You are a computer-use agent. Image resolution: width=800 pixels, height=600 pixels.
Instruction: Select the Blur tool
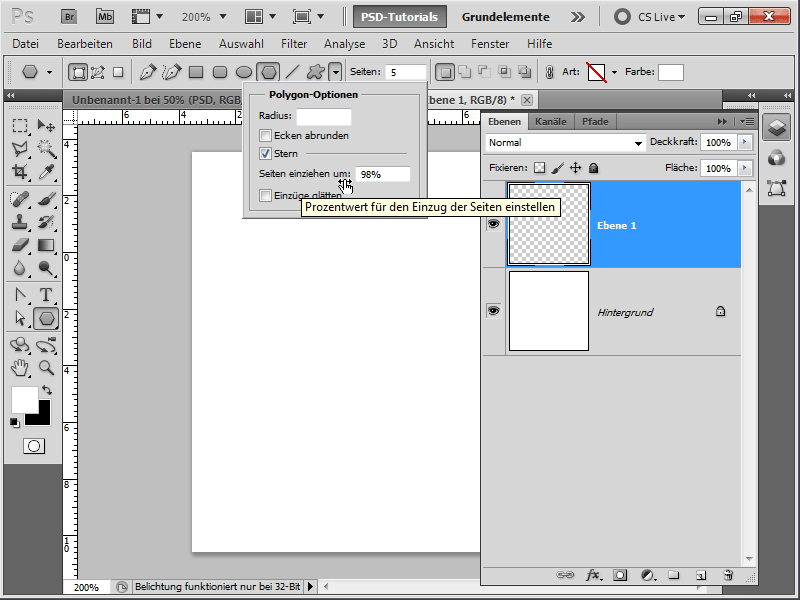pos(20,268)
